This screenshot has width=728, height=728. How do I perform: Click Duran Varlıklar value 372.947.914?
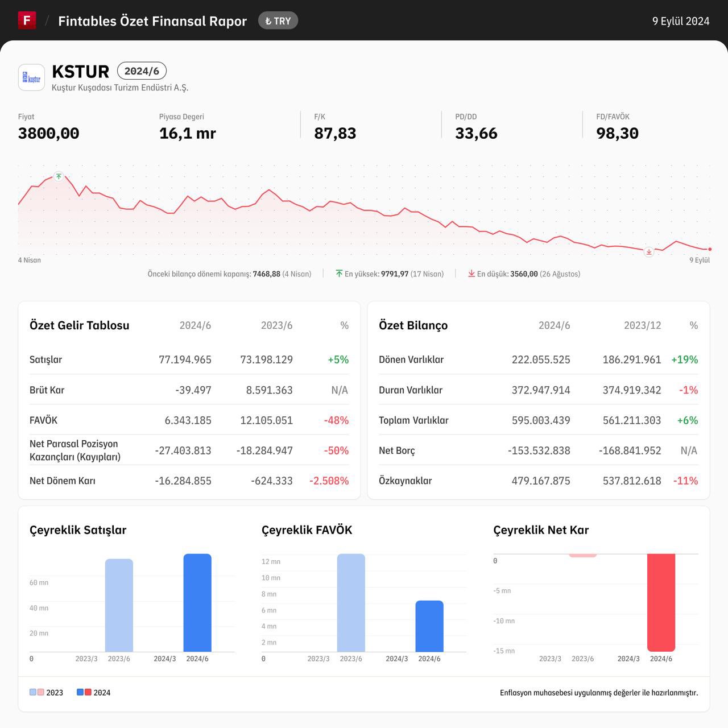coord(541,390)
